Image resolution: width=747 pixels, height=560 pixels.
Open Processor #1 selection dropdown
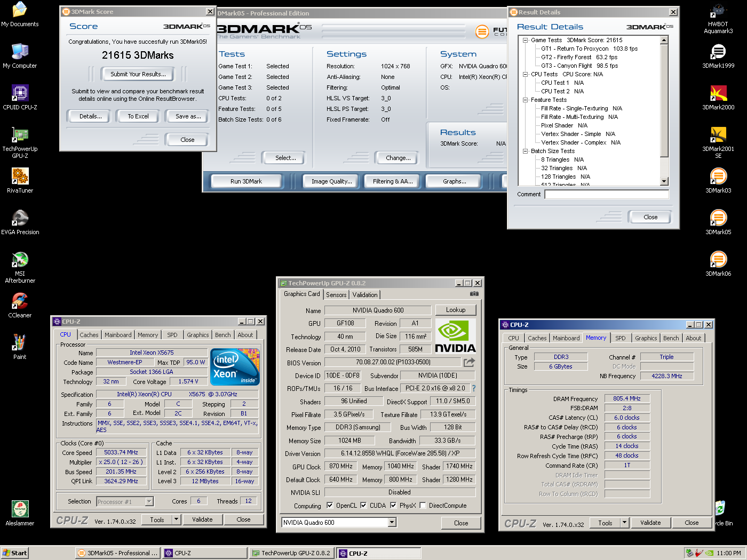pos(149,501)
